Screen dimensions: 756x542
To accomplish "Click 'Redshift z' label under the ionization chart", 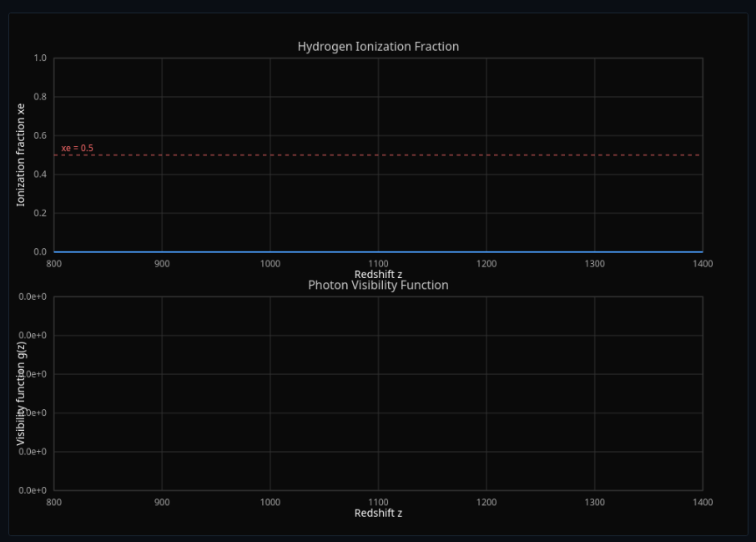I will (x=378, y=274).
